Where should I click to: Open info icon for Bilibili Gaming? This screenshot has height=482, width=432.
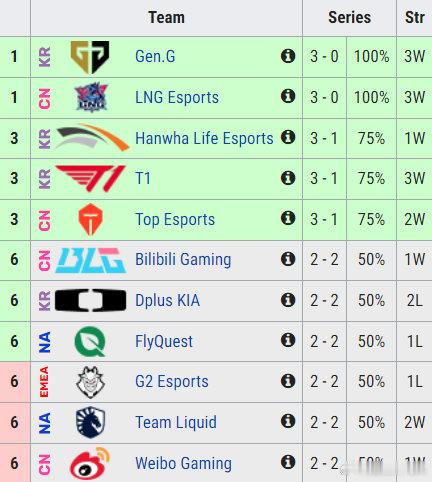[288, 259]
